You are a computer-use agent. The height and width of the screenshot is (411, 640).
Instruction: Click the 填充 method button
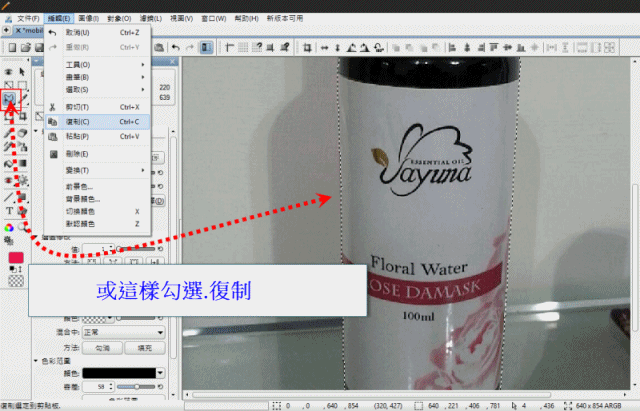(x=145, y=348)
